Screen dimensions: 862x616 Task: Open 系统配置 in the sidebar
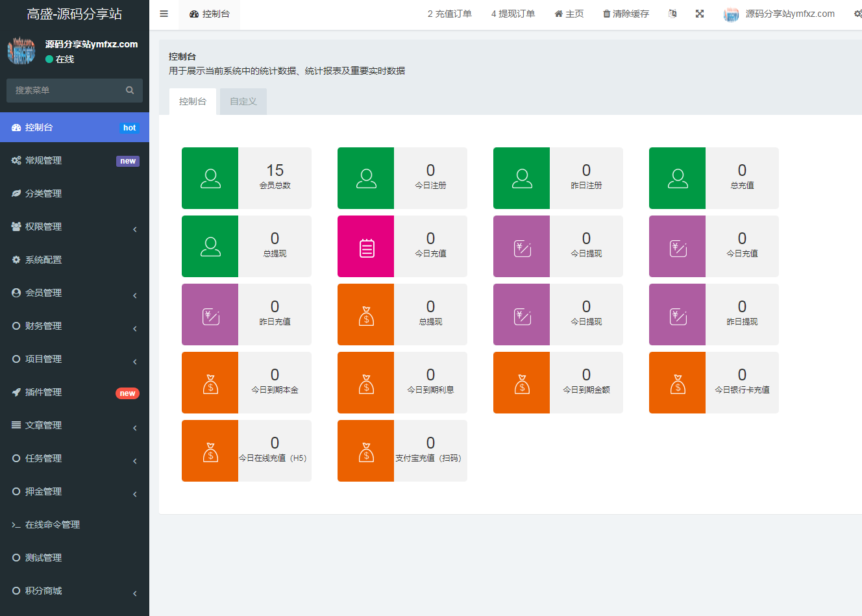pos(43,260)
